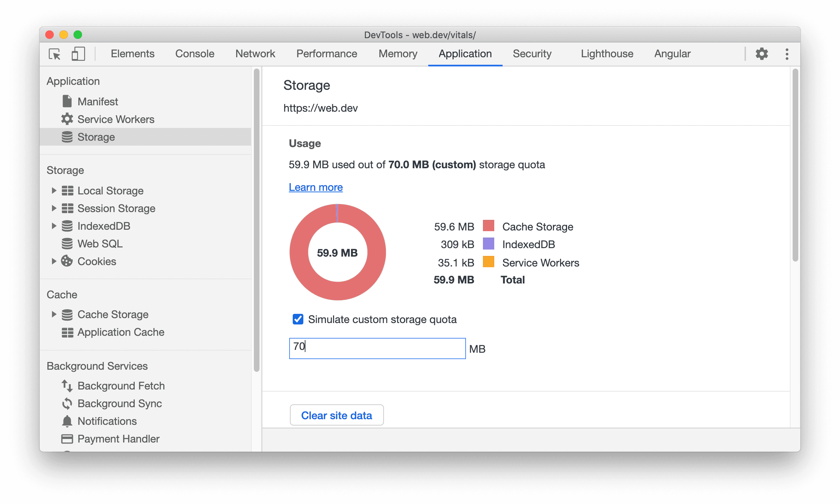Click the Clear site data button
The height and width of the screenshot is (504, 840).
click(x=337, y=415)
